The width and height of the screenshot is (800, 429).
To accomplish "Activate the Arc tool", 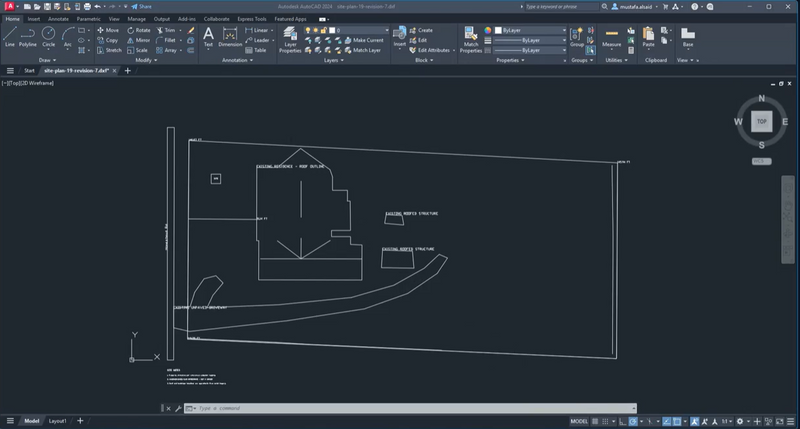I will coord(67,37).
